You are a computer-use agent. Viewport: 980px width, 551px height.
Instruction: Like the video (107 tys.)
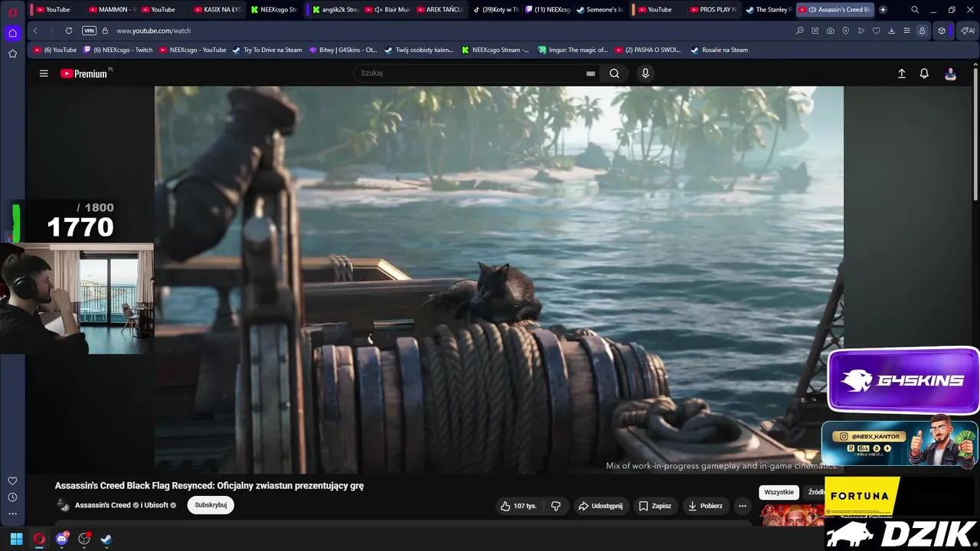coord(518,506)
